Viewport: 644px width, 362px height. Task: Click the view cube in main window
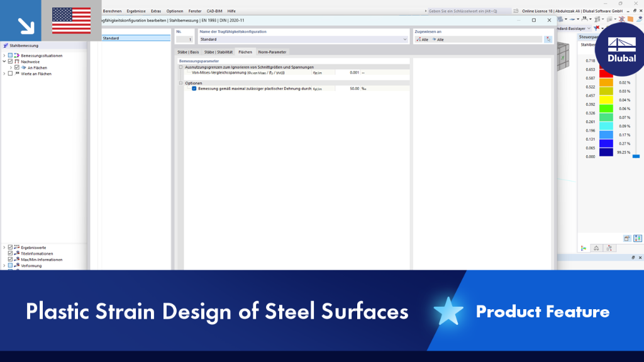[x=563, y=56]
